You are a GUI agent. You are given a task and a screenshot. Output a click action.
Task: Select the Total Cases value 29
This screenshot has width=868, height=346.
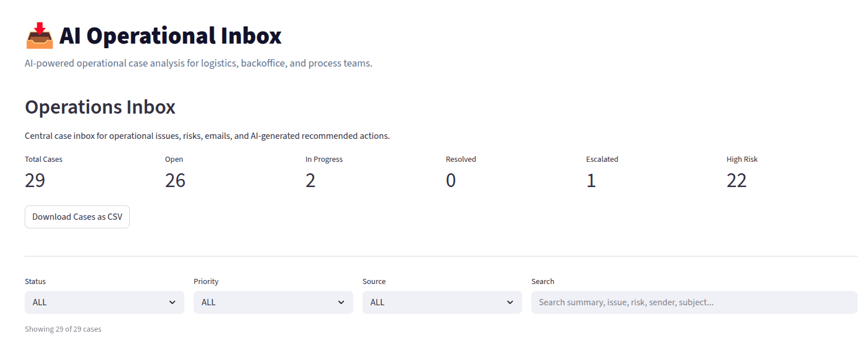tap(35, 181)
